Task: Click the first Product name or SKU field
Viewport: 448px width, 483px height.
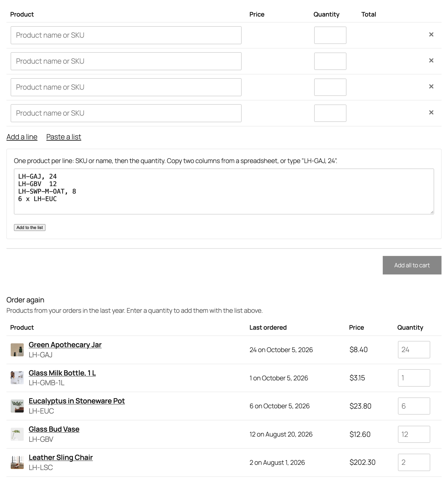Action: (x=126, y=35)
